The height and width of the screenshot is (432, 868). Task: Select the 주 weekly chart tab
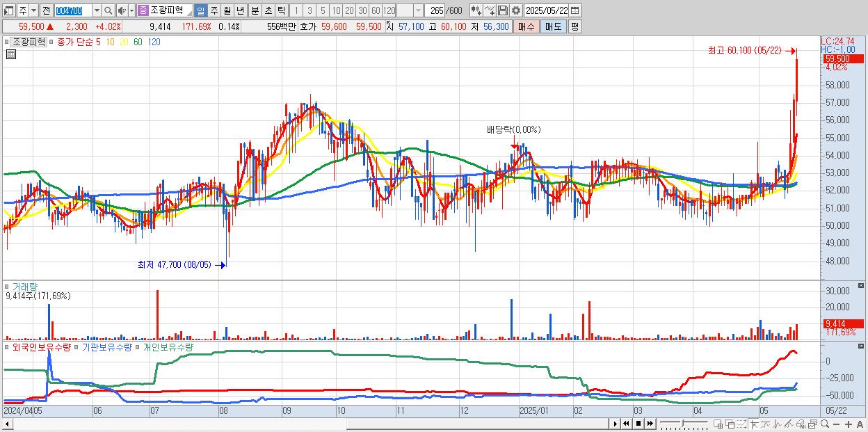pos(214,10)
